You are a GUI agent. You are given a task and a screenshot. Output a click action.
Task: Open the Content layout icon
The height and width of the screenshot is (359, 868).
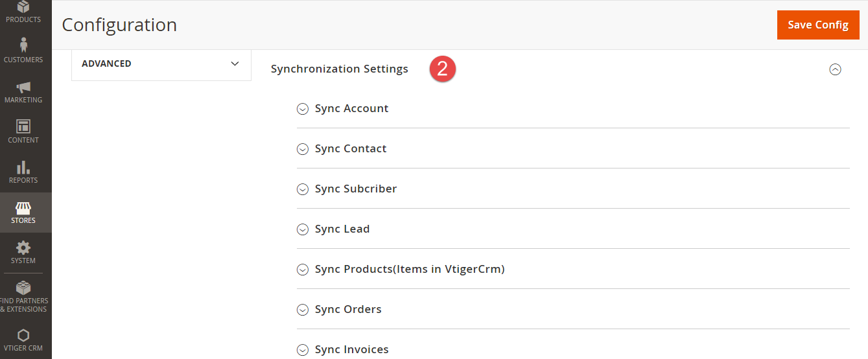coord(23,126)
